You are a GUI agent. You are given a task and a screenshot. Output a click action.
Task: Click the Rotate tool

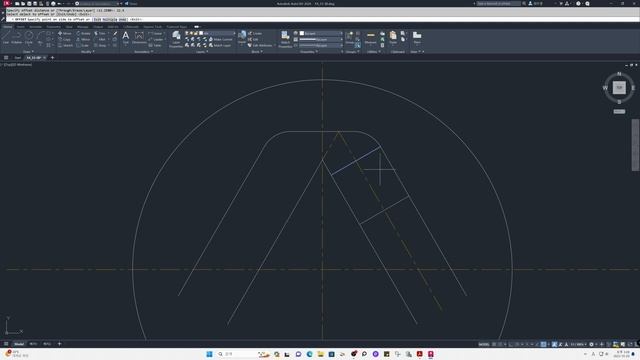pyautogui.click(x=83, y=33)
